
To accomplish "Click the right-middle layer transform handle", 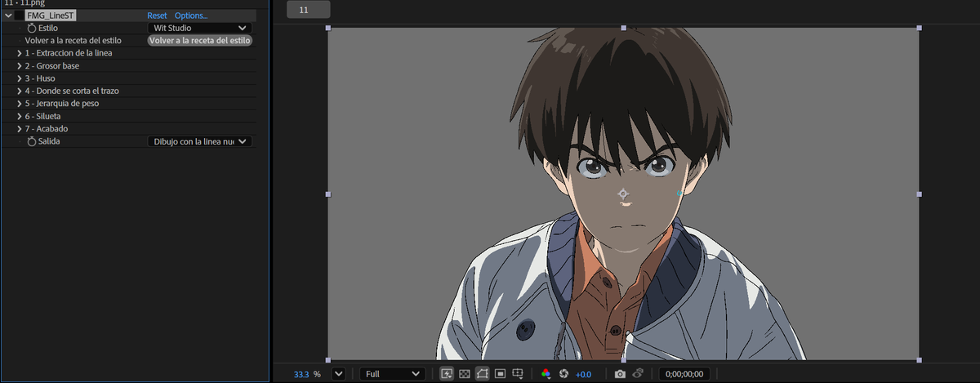I will pos(919,194).
